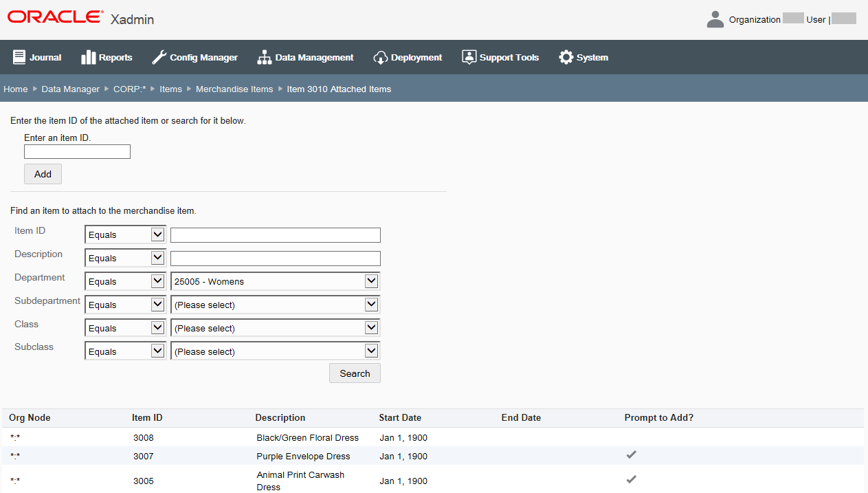Open the Support Tools icon
This screenshot has width=868, height=493.
pos(469,56)
